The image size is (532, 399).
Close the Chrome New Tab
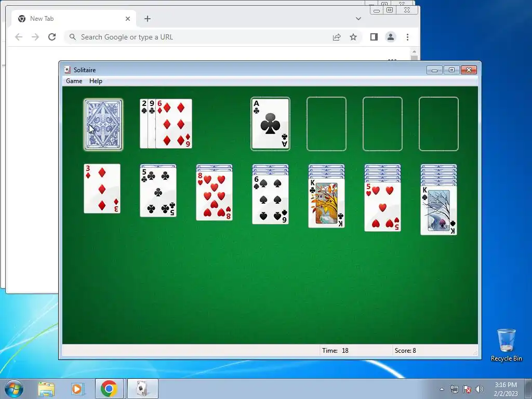point(128,19)
